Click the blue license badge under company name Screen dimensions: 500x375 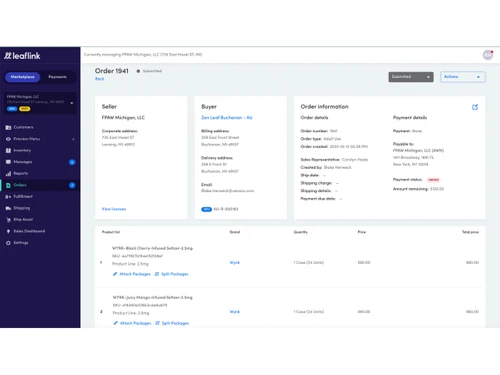[x=12, y=109]
